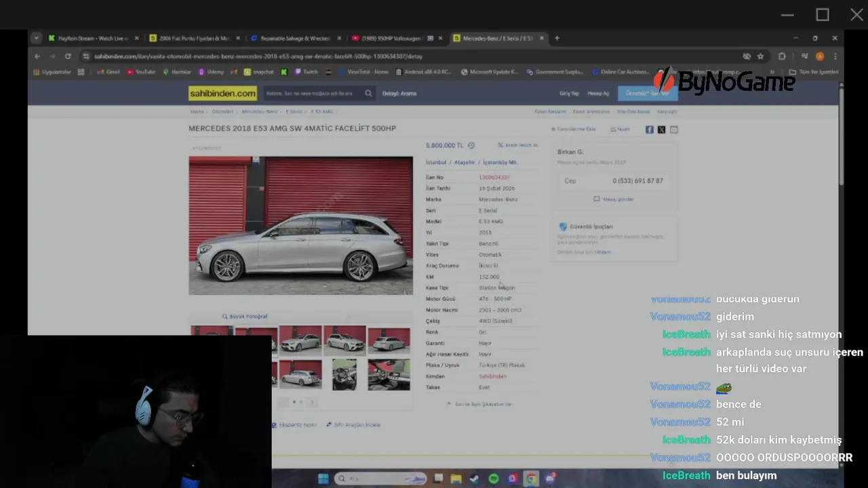This screenshot has height=488, width=868.
Task: Open Büyük Fotoğraf link
Action: point(245,317)
